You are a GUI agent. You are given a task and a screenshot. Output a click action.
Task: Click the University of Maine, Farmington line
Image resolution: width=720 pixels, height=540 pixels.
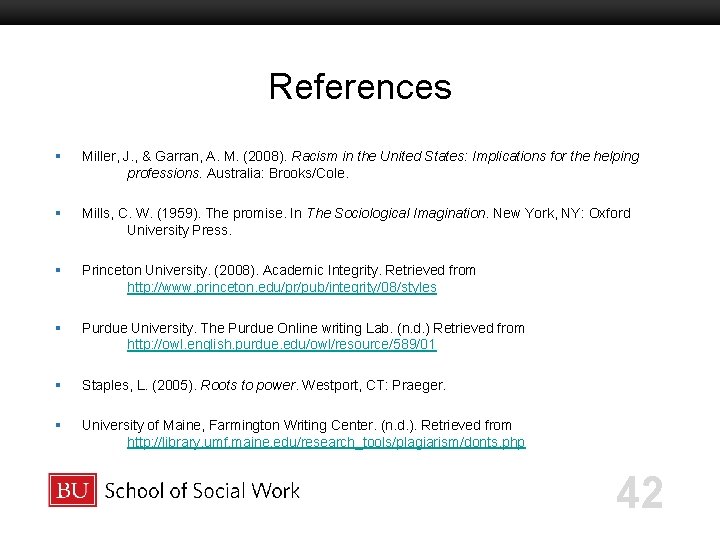tap(297, 425)
